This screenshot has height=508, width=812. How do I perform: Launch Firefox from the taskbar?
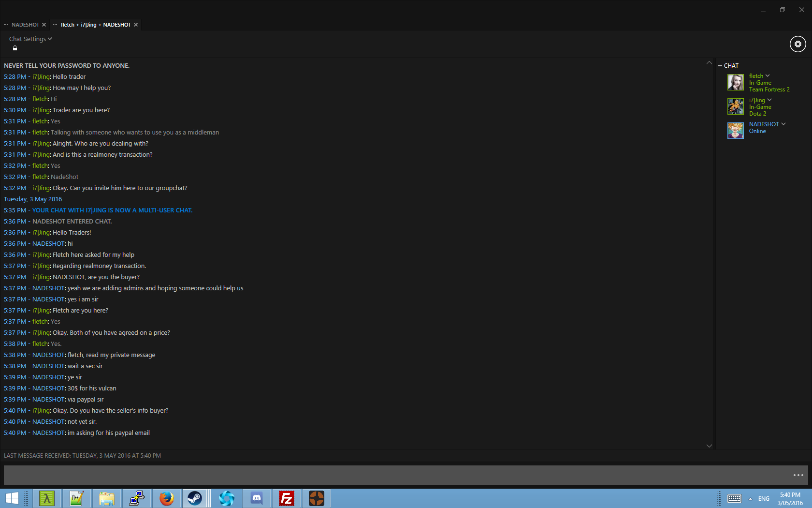click(167, 498)
